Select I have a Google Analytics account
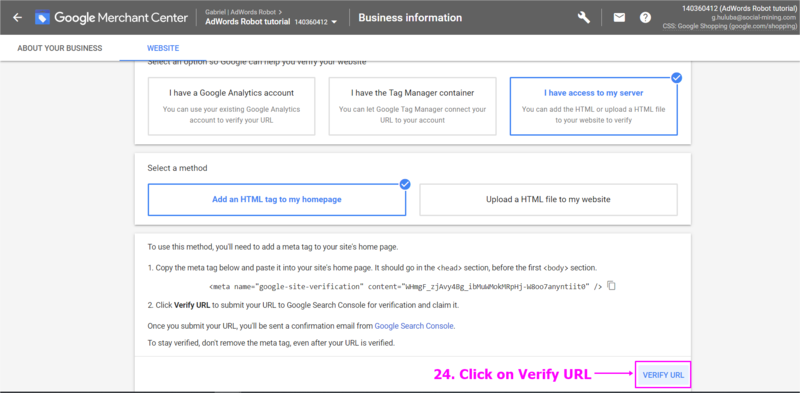Image resolution: width=800 pixels, height=393 pixels. pos(232,106)
